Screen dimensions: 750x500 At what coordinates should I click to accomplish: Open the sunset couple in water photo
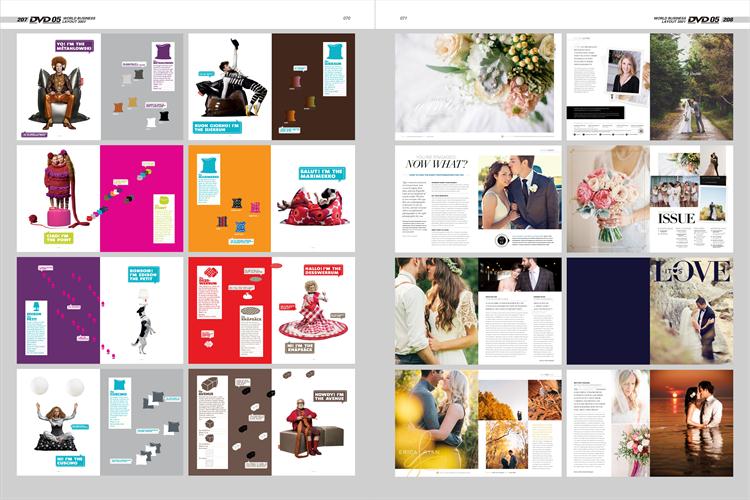691,422
